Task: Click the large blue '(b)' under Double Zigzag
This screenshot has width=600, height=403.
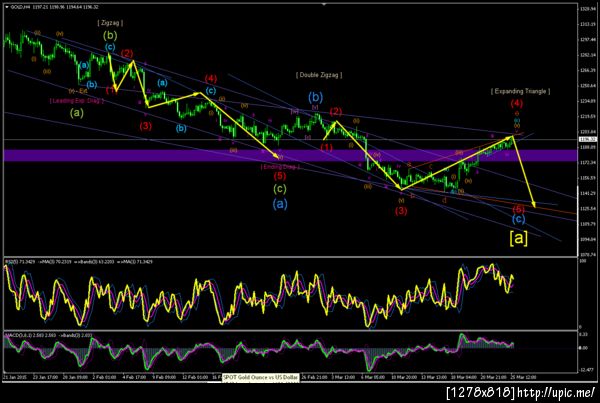Action: tap(316, 97)
